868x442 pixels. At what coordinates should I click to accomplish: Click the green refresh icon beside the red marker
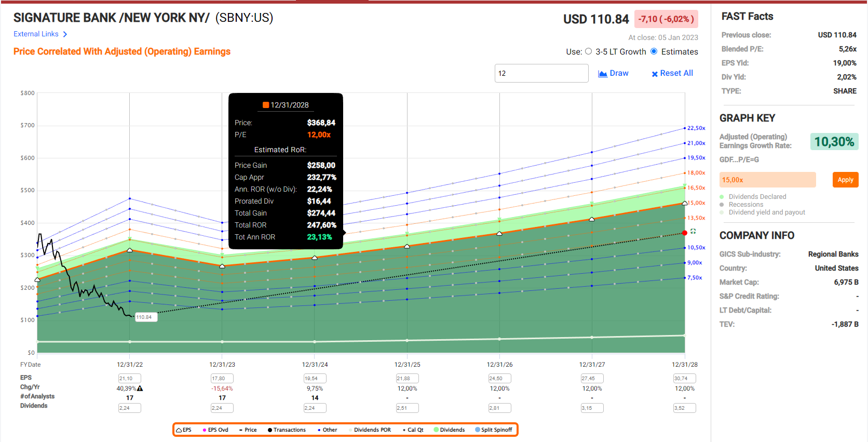click(693, 231)
